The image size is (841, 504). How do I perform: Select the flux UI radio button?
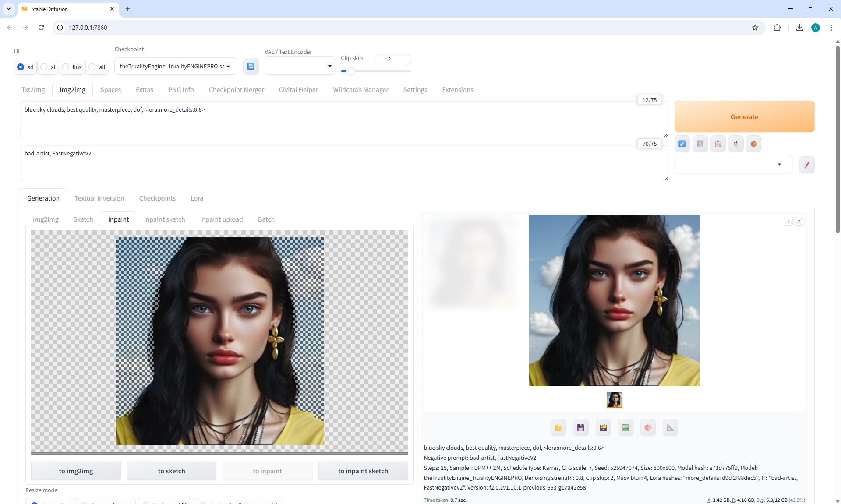[x=66, y=67]
